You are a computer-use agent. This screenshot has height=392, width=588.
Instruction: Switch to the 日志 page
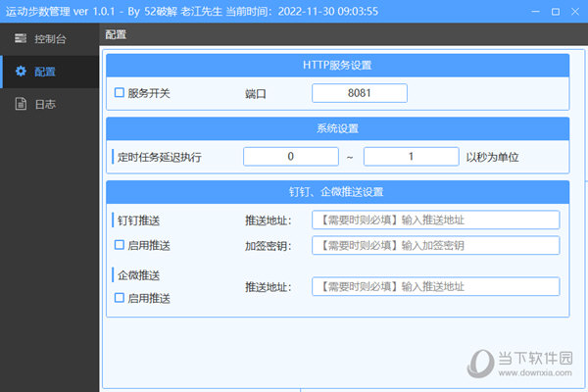point(44,104)
